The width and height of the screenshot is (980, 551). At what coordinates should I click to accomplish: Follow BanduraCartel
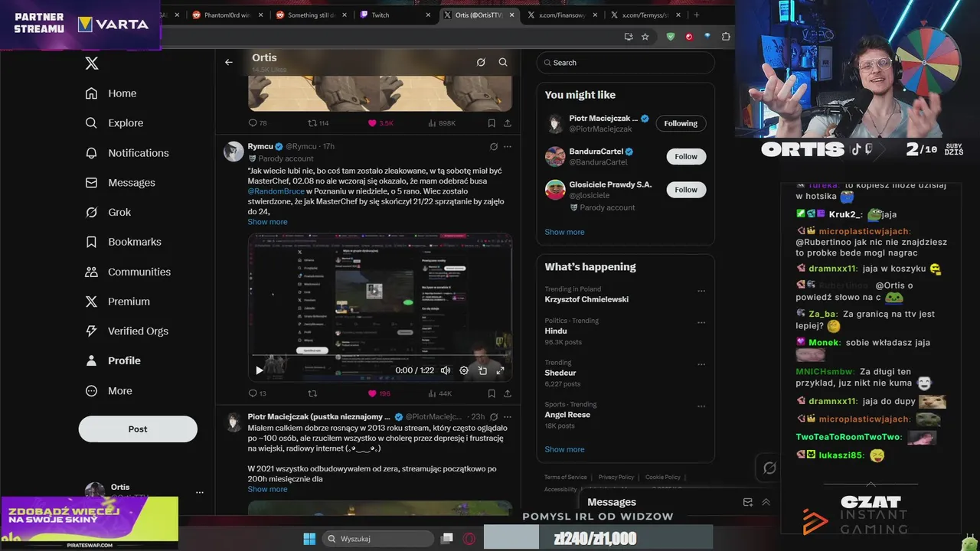click(686, 156)
